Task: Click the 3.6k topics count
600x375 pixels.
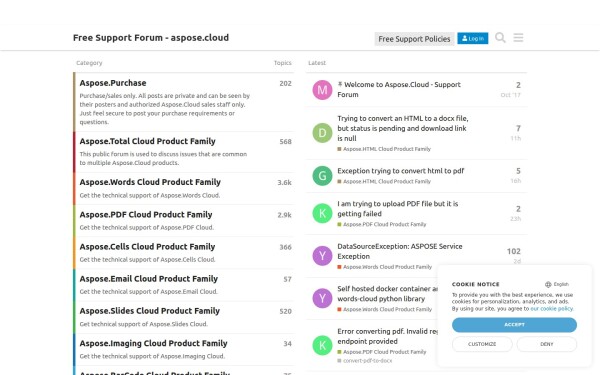Action: [284, 183]
